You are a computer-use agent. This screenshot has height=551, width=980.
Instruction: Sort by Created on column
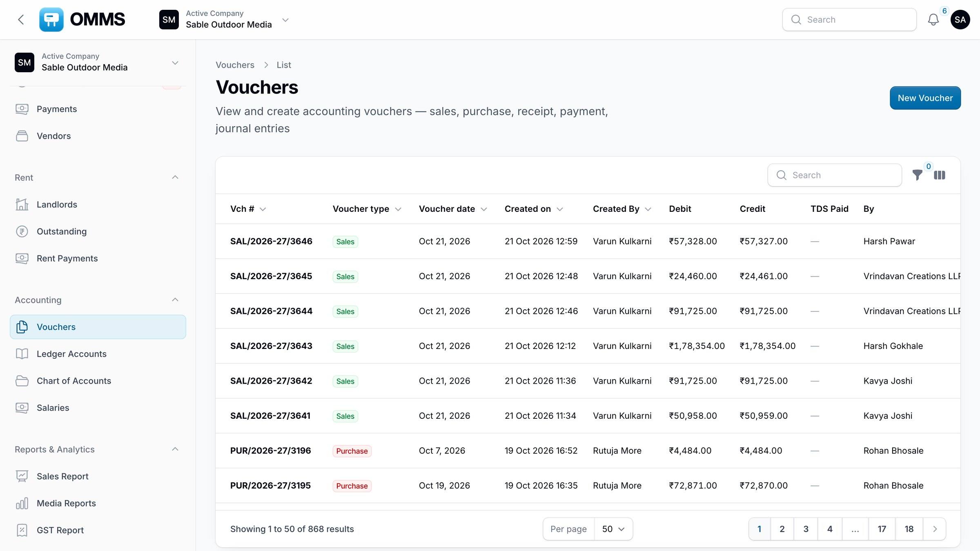534,209
